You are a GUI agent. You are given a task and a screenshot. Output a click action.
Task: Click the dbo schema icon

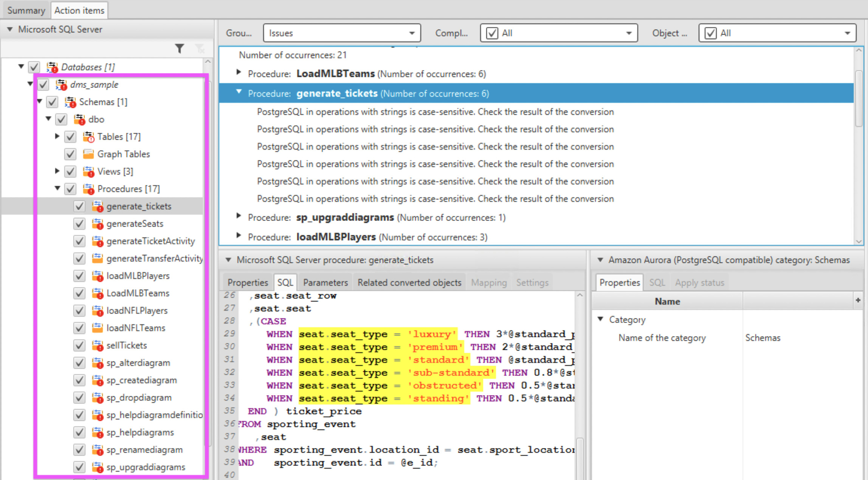(x=78, y=119)
